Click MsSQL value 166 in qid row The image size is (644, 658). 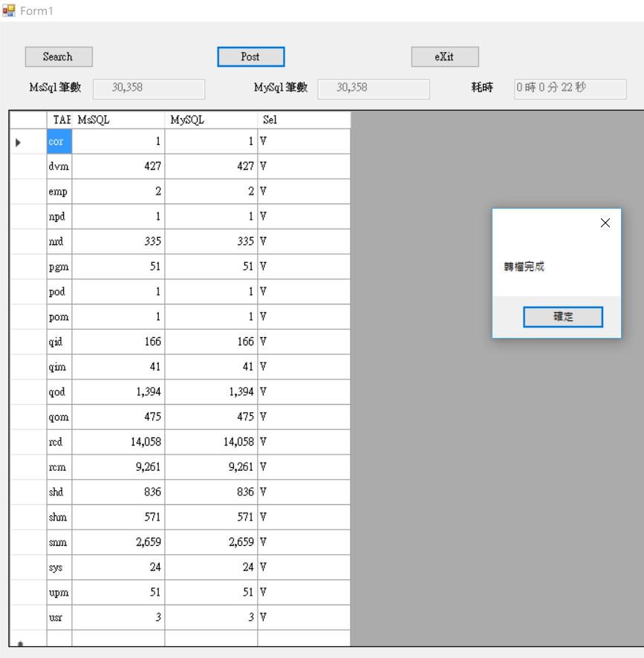[118, 342]
